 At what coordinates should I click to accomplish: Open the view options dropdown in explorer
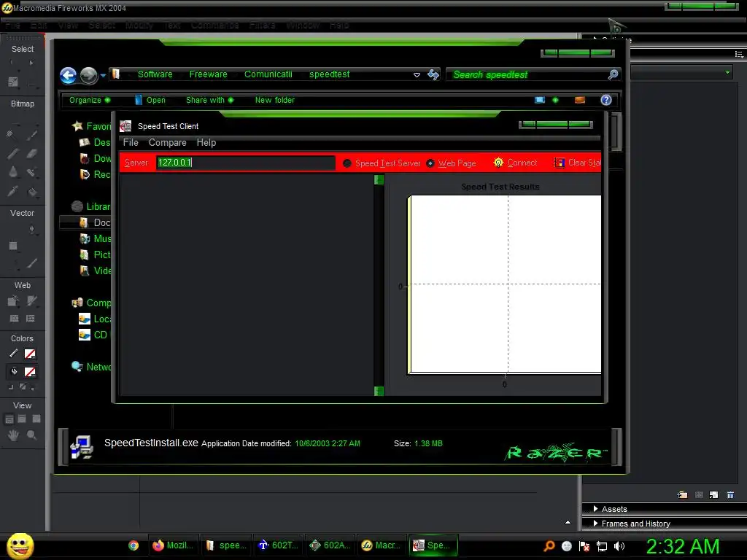click(x=555, y=100)
